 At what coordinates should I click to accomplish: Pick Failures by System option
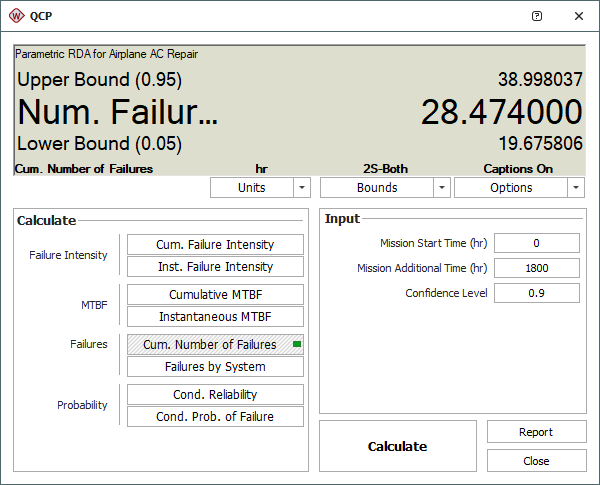[x=215, y=367]
